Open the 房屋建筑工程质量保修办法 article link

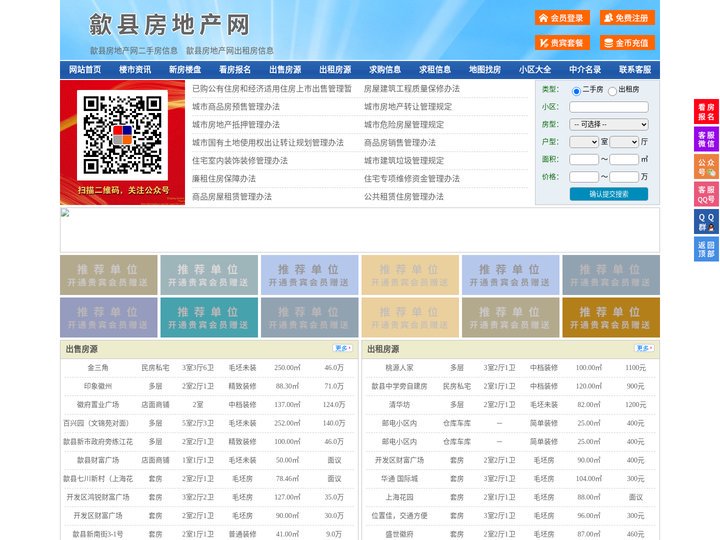coord(412,89)
